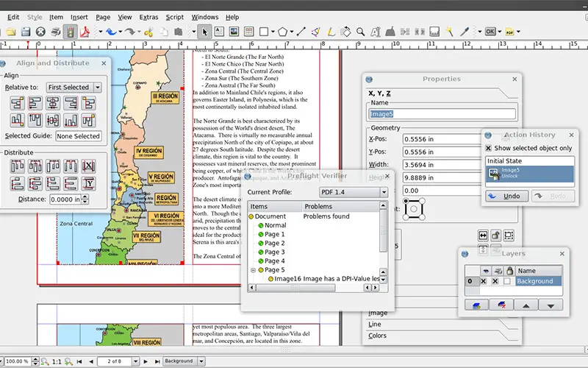The width and height of the screenshot is (588, 368).
Task: Click Undo button in Action History
Action: point(506,196)
